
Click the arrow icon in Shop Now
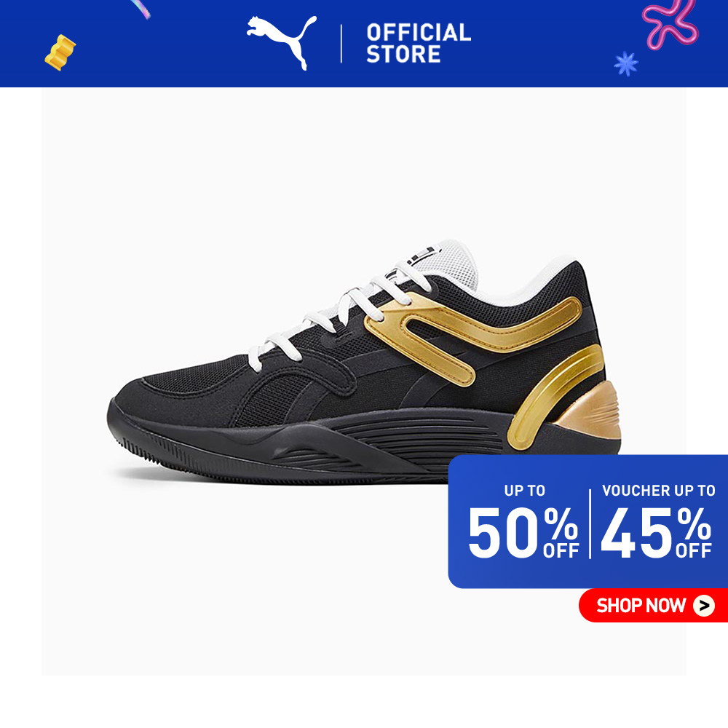click(x=704, y=606)
